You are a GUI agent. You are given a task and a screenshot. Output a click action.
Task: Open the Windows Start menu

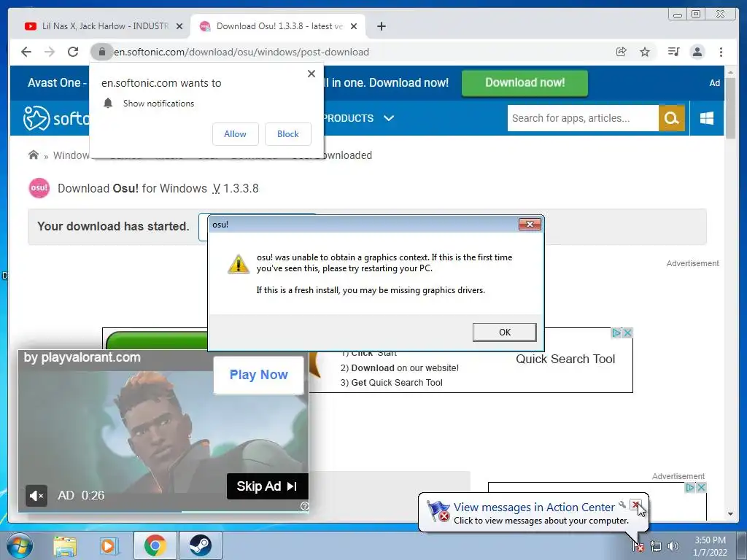coord(20,545)
